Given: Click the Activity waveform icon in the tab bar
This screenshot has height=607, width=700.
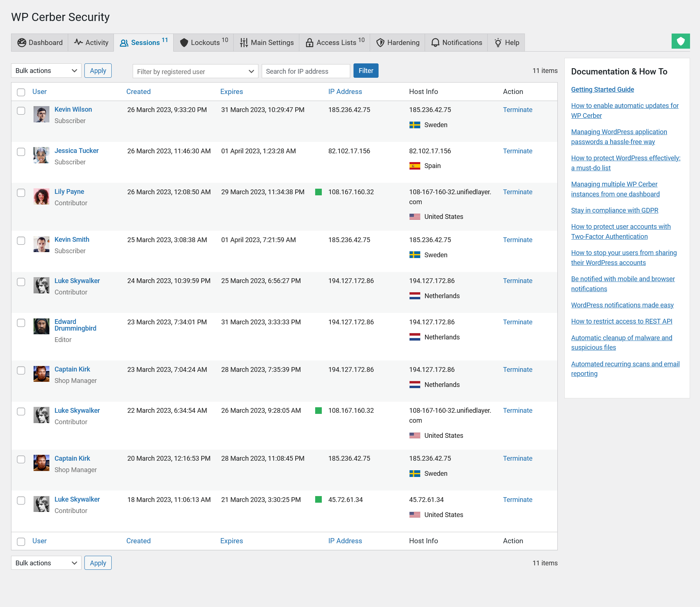Looking at the screenshot, I should (79, 42).
